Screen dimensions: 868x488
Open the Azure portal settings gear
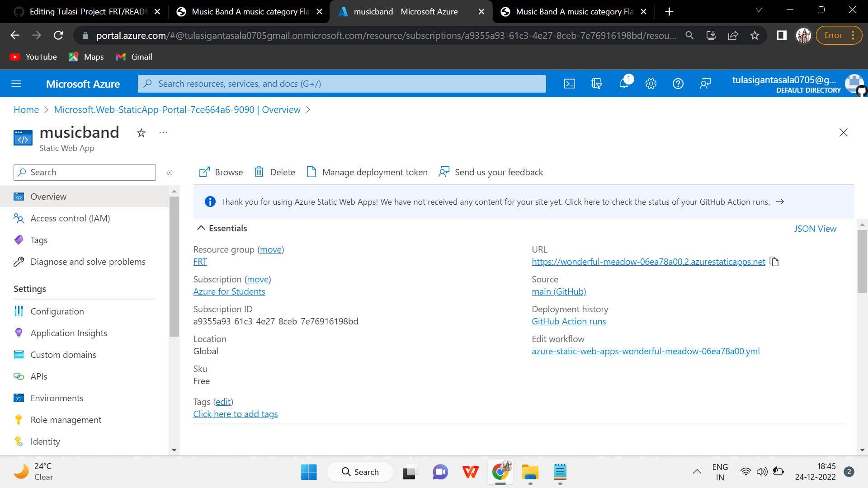click(x=651, y=84)
